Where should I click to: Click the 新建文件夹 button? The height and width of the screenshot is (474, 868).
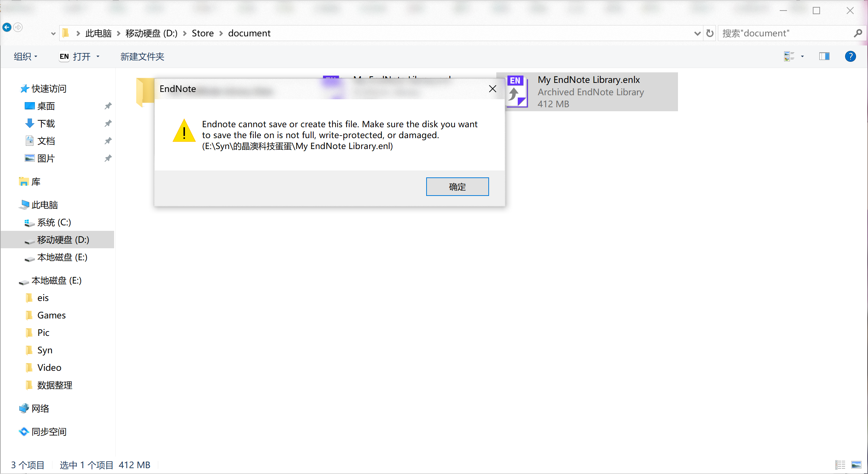143,56
